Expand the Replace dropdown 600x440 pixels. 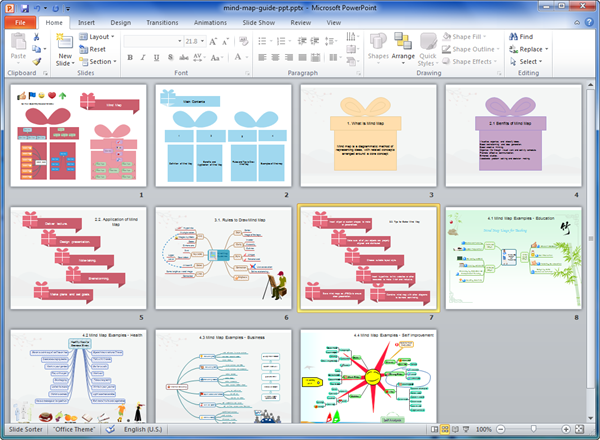coord(532,49)
